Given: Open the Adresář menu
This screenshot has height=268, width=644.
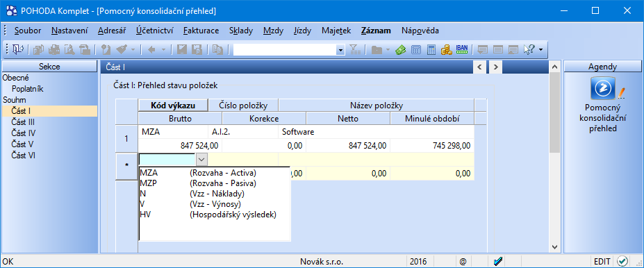Looking at the screenshot, I should [112, 31].
